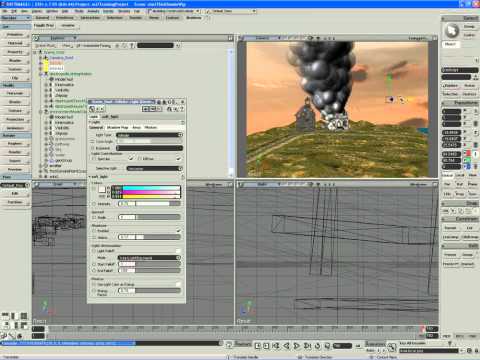This screenshot has height=360, width=480.
Task: Click the animation icon beside Intensity
Action: pyautogui.click(x=94, y=204)
